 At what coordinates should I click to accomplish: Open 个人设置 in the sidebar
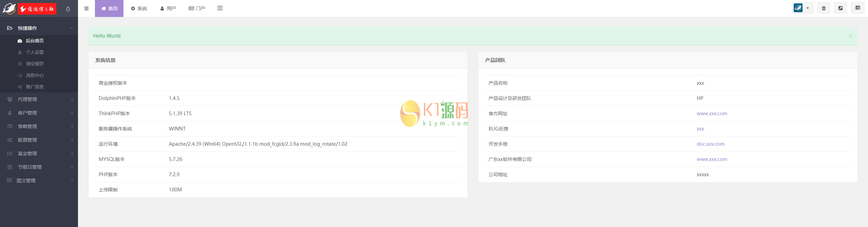(x=35, y=52)
